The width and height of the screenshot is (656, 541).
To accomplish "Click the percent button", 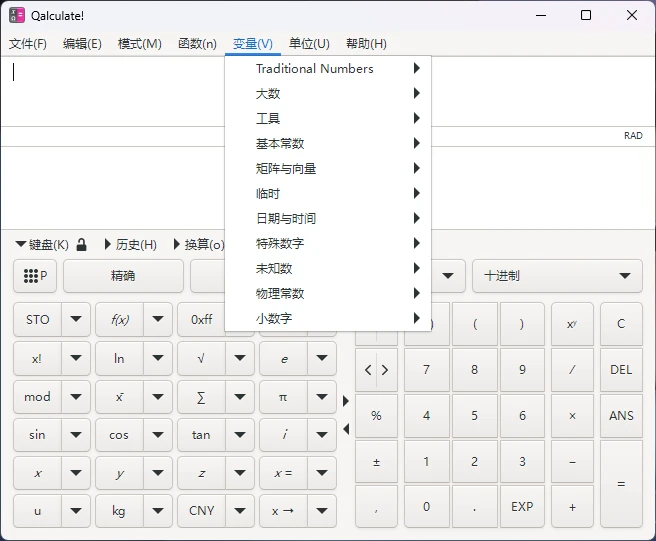I will click(x=376, y=415).
